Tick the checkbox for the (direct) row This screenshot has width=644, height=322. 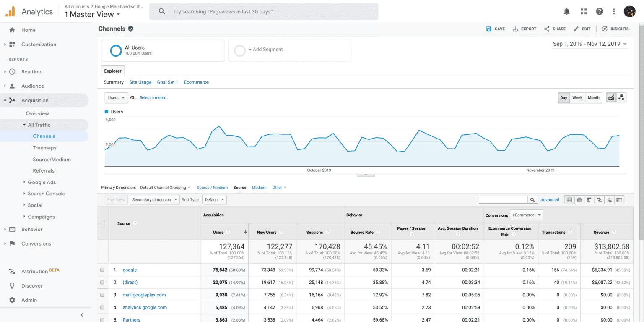point(102,283)
